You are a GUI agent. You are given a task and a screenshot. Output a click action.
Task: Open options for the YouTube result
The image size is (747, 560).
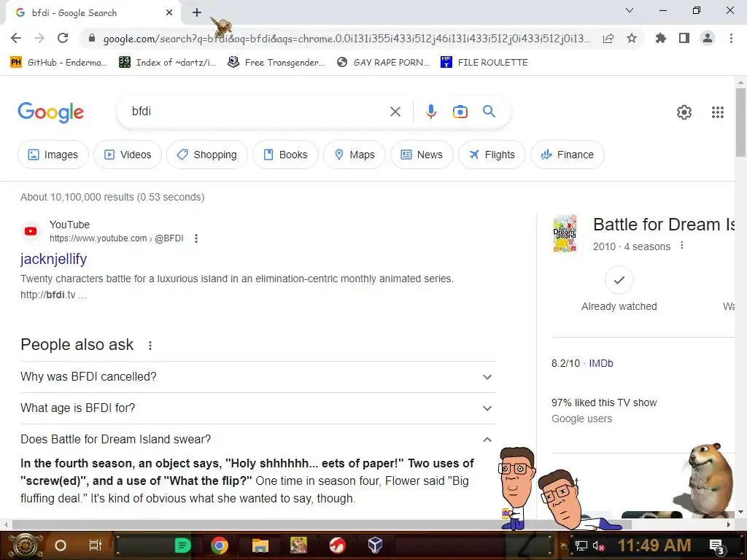tap(196, 238)
